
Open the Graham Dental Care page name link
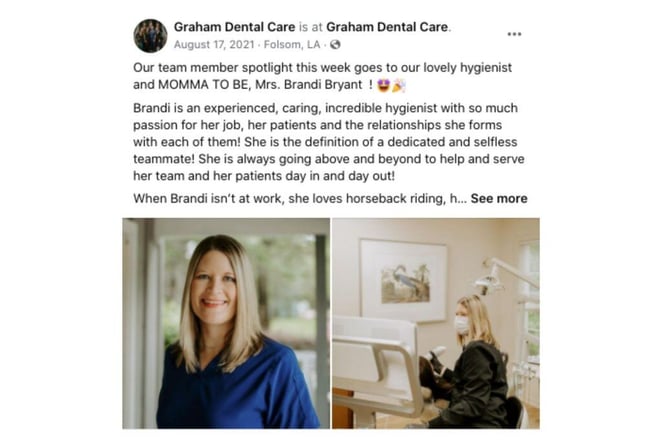[234, 27]
